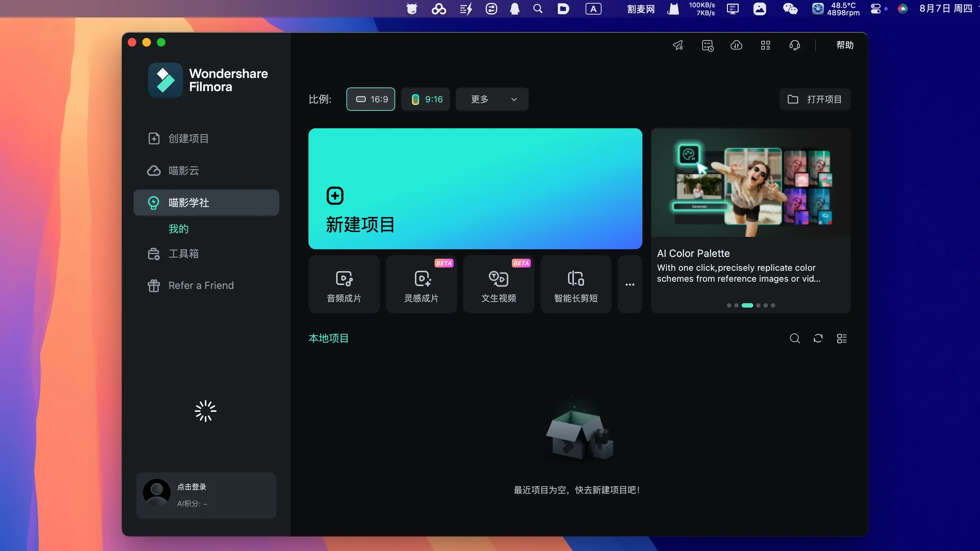Click the three-dots more tools button

click(630, 285)
